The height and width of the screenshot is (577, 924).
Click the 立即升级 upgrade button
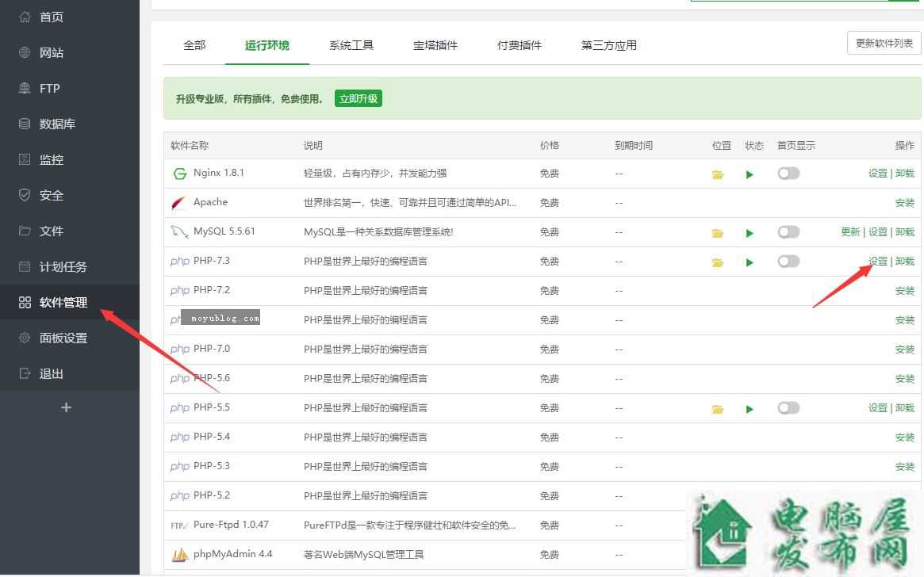coord(358,98)
